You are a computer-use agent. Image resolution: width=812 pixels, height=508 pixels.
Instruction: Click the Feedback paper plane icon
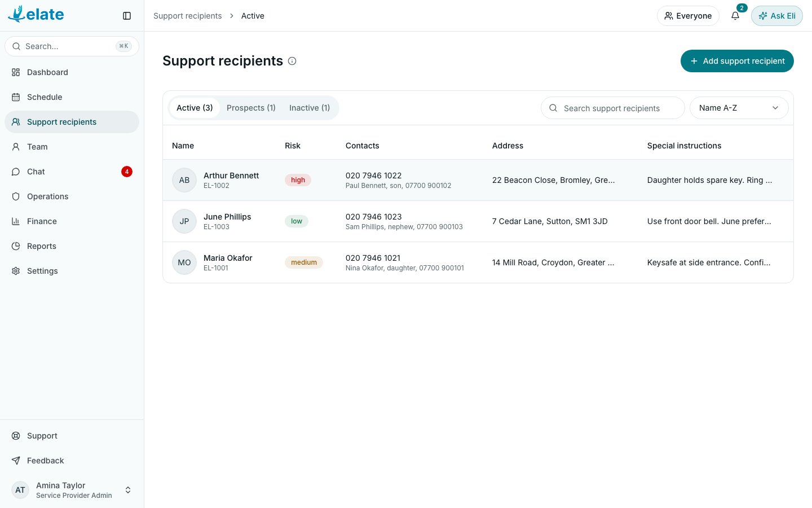[x=16, y=461]
